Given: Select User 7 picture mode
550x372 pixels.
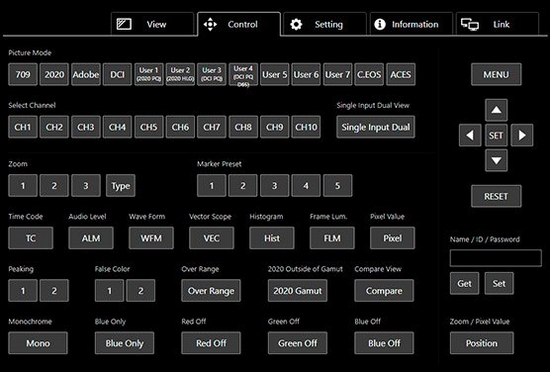Looking at the screenshot, I should coord(337,74).
